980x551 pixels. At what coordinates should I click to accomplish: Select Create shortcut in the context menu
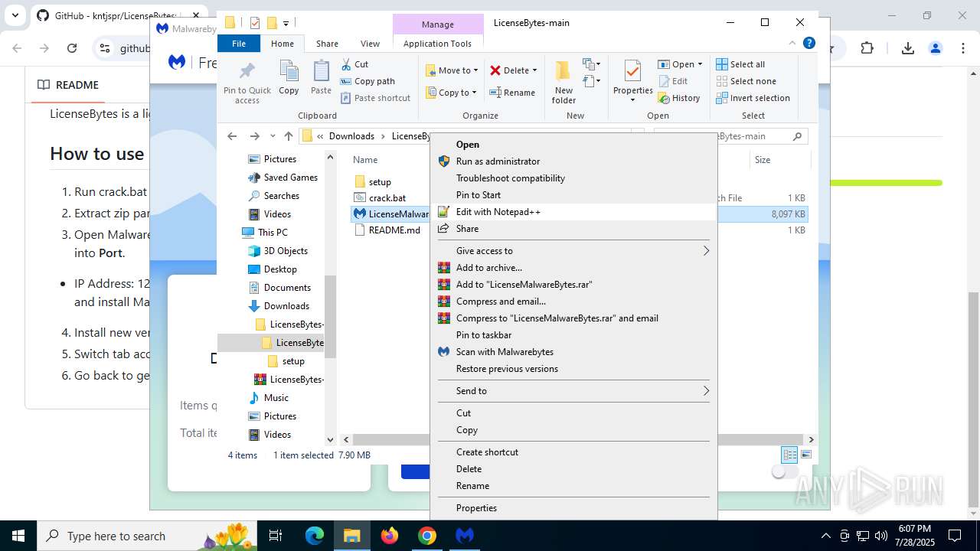574,452
